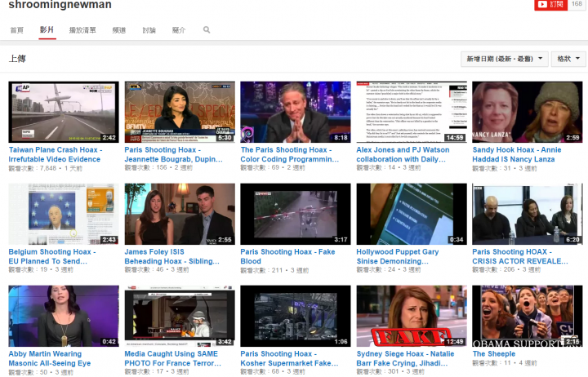Viewport: 588px width, 377px height.
Task: Click the 上傳 uploads section heading
Action: pyautogui.click(x=17, y=59)
